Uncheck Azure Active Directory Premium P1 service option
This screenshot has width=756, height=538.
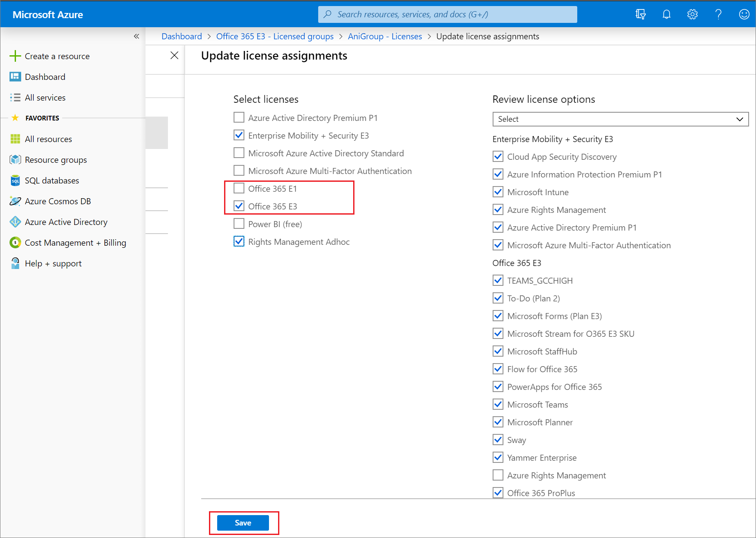click(x=498, y=227)
